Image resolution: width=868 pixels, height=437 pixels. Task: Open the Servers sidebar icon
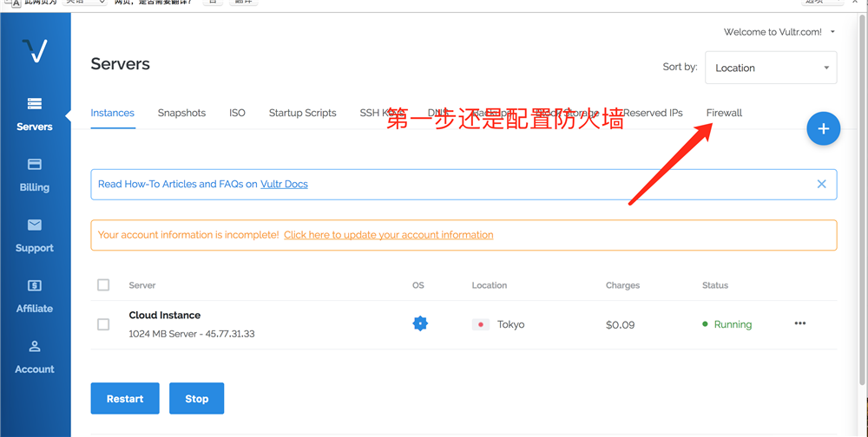(x=35, y=103)
